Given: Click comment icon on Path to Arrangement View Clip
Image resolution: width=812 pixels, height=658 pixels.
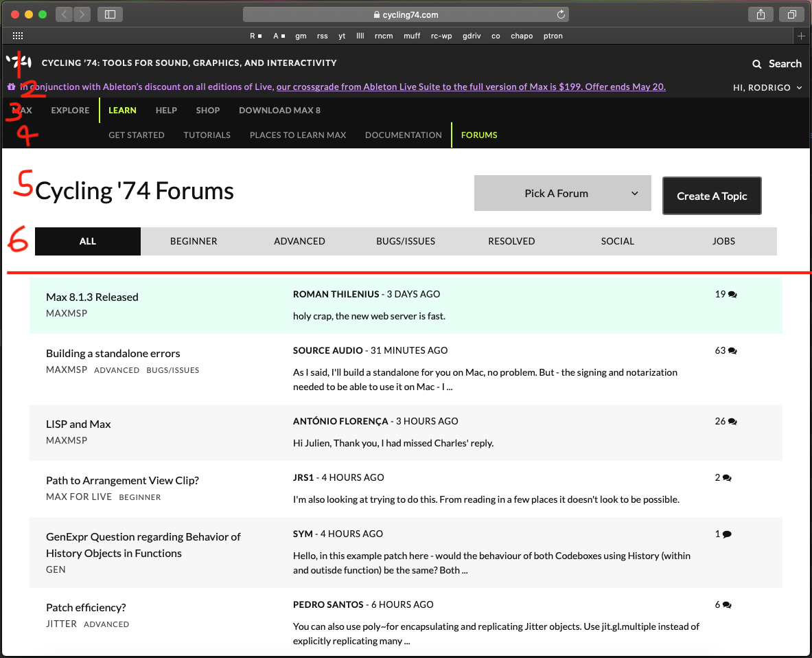Looking at the screenshot, I should point(727,477).
